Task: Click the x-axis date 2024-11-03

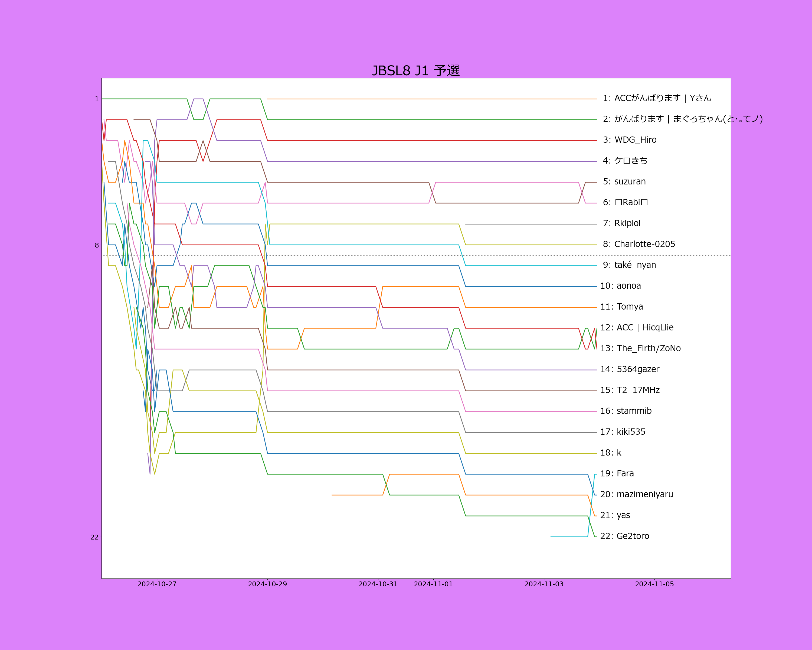Action: click(544, 584)
